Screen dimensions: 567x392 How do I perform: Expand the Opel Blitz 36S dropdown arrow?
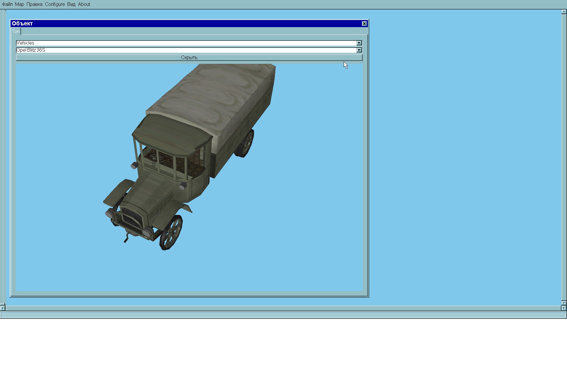click(359, 50)
